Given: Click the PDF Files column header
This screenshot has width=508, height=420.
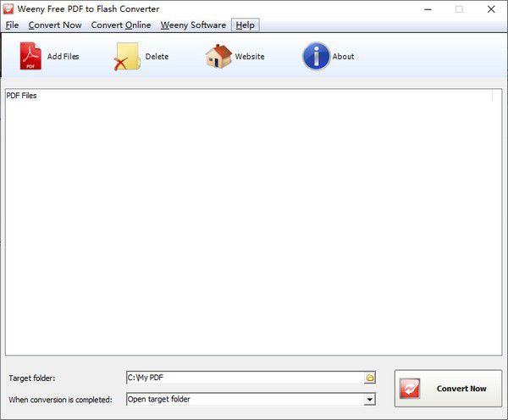Looking at the screenshot, I should [249, 96].
